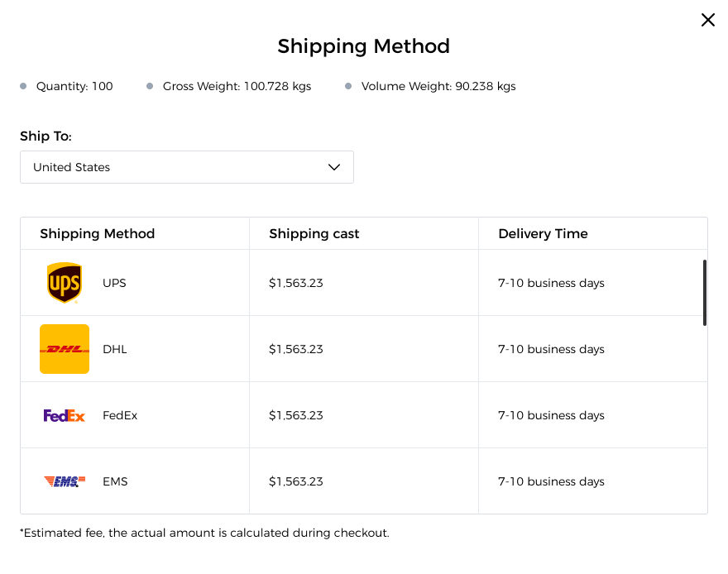Click the Shipping cast column header
The image size is (728, 574).
click(314, 233)
